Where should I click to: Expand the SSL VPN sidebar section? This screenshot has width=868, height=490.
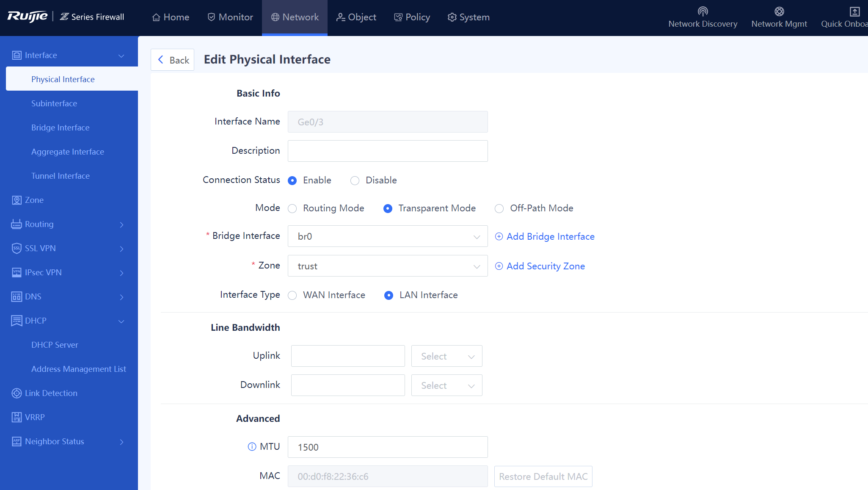pyautogui.click(x=121, y=249)
